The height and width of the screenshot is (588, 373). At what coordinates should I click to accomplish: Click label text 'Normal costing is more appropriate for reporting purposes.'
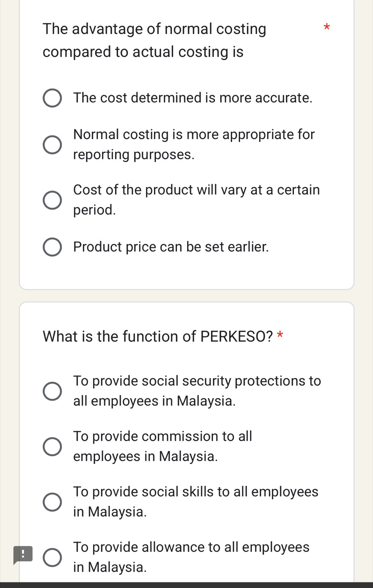click(194, 144)
